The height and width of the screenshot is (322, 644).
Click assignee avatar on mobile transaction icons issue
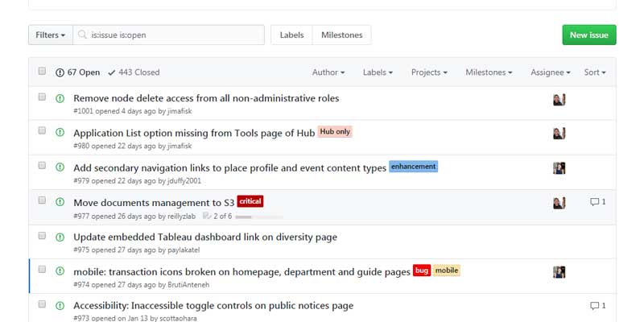tap(559, 272)
